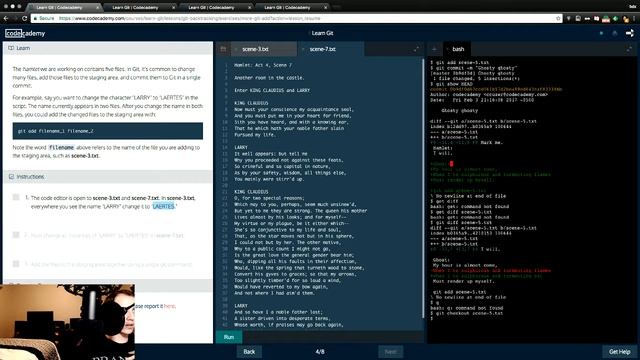
Task: Click the Run button
Action: tap(229, 337)
